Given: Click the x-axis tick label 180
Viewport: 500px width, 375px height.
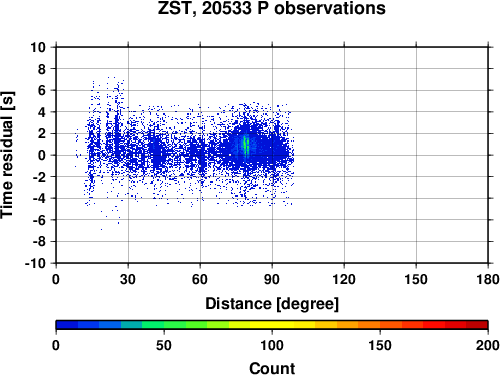Looking at the screenshot, I should [x=488, y=279].
